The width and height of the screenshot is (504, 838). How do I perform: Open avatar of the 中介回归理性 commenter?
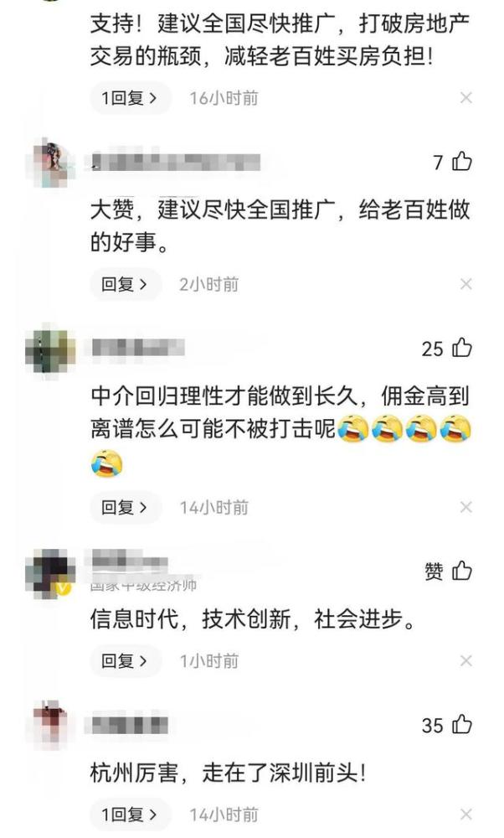click(x=50, y=351)
